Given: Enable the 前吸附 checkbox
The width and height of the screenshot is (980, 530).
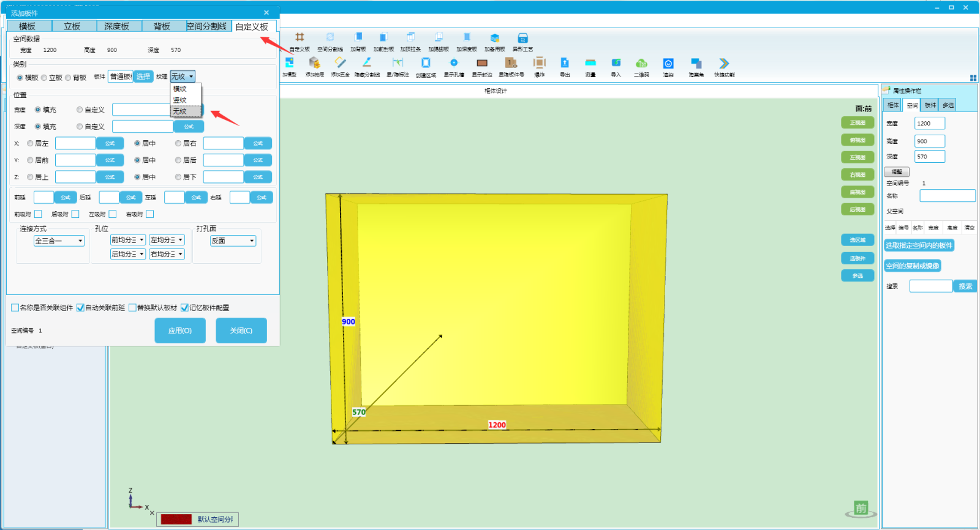Looking at the screenshot, I should coord(38,214).
